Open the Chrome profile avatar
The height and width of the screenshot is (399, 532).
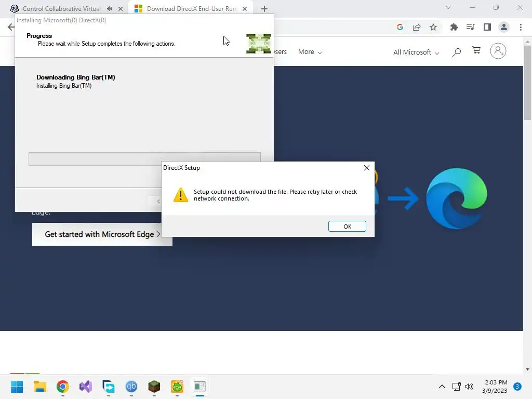pos(504,27)
